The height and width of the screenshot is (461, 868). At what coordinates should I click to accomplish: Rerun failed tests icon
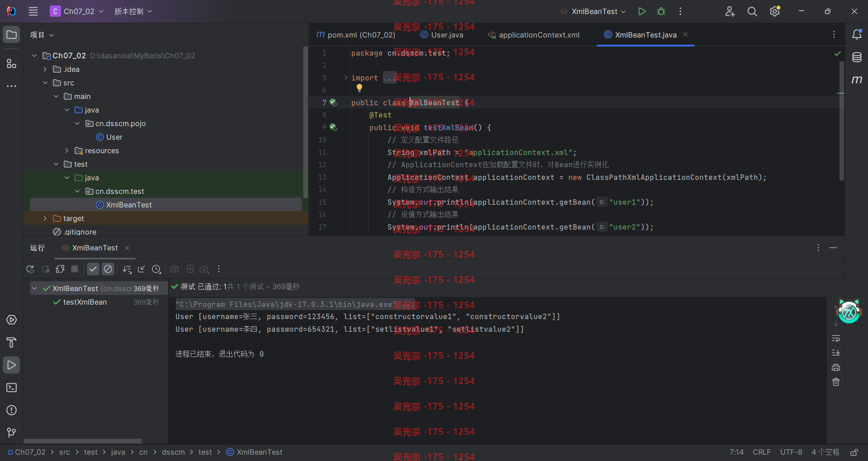tap(46, 269)
